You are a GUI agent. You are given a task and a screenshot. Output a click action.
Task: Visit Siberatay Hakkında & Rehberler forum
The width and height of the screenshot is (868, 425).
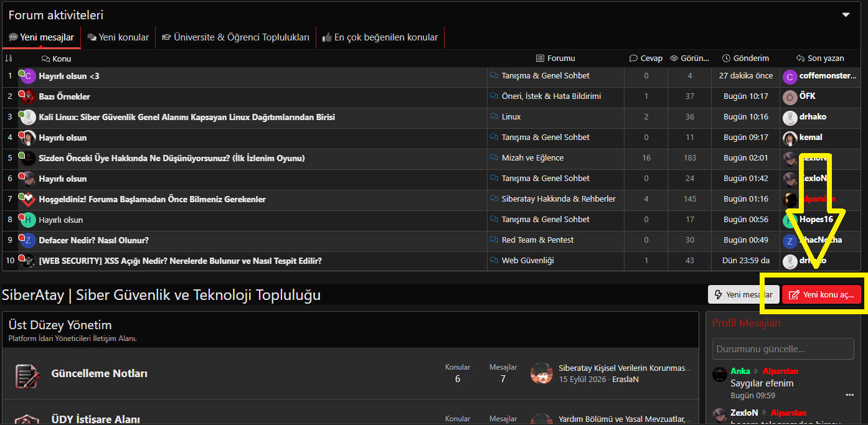[559, 199]
